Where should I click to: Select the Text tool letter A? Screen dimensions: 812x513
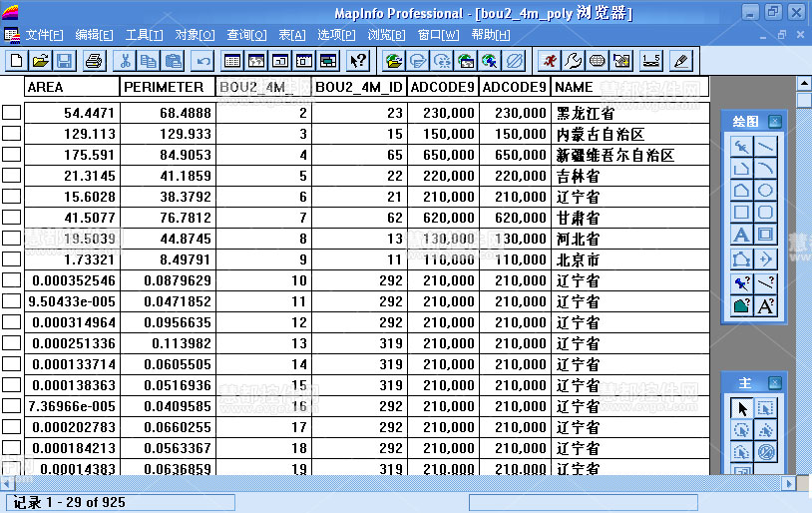tap(741, 235)
